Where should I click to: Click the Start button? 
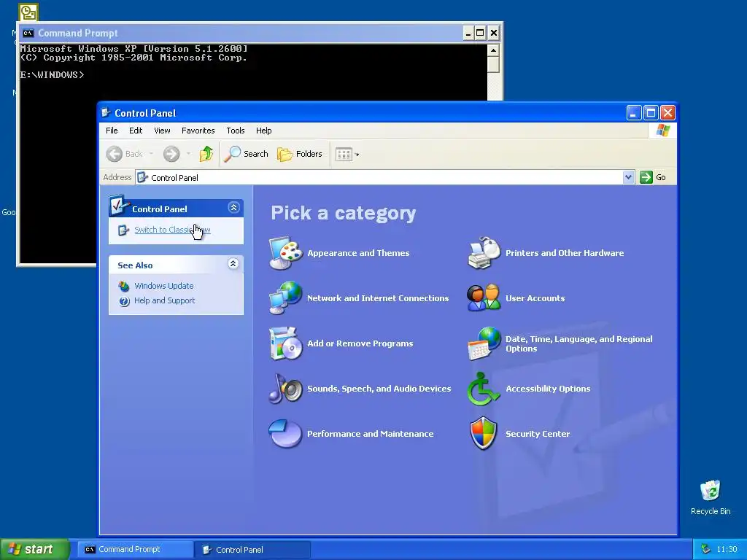click(x=34, y=549)
